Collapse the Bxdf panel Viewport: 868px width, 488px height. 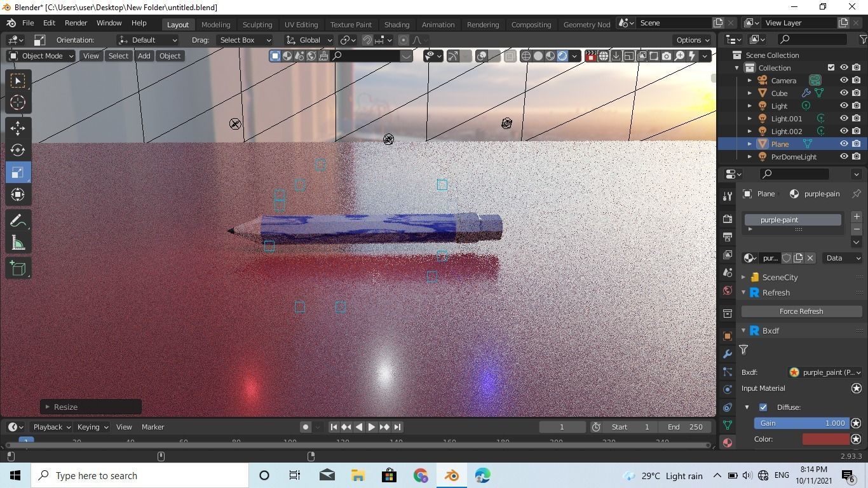pyautogui.click(x=743, y=331)
